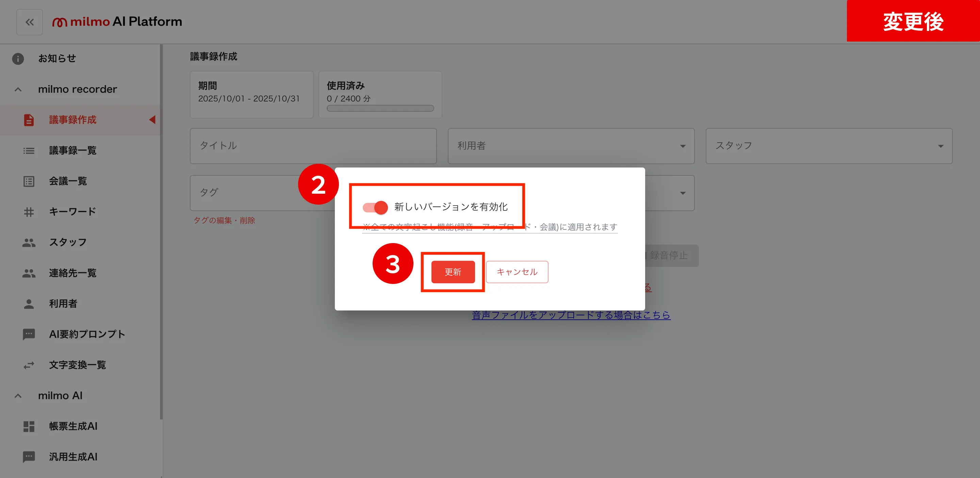Collapse the milmo AI section
Image resolution: width=980 pixels, height=478 pixels.
tap(18, 396)
